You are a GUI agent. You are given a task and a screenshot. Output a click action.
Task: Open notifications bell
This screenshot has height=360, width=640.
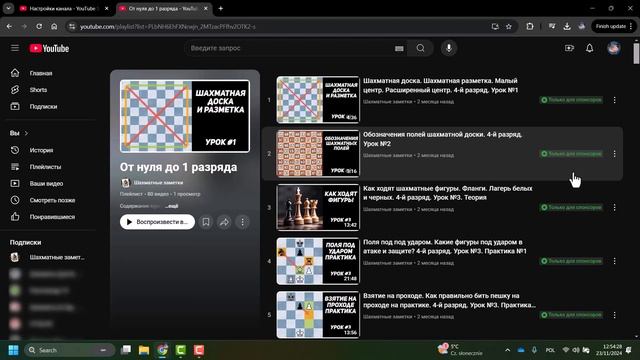[589, 48]
